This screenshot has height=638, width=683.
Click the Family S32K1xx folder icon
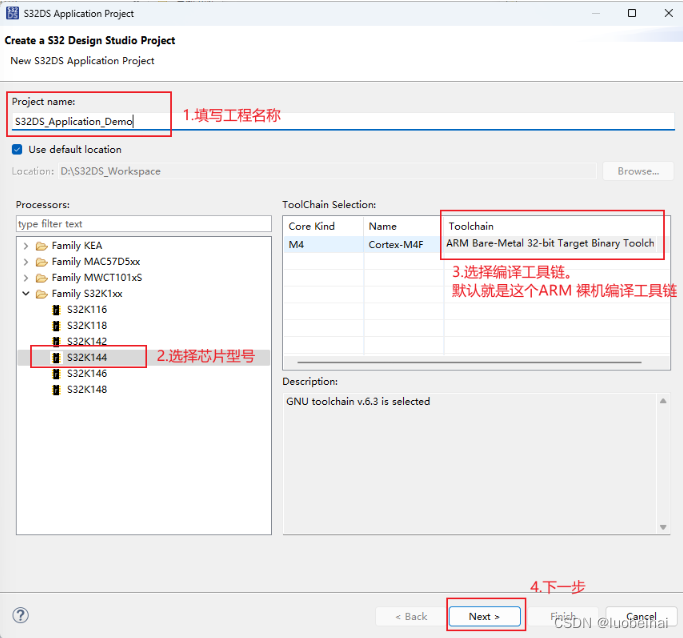click(x=42, y=294)
